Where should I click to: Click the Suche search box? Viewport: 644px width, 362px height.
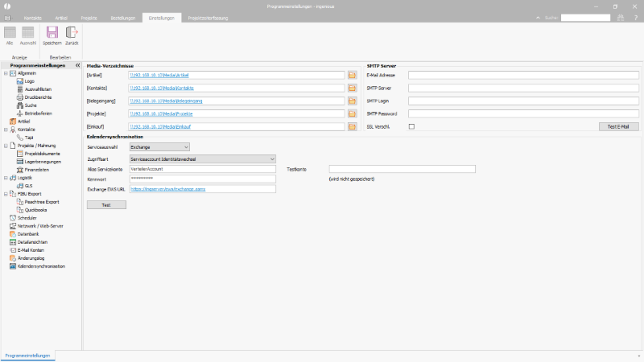tap(586, 18)
